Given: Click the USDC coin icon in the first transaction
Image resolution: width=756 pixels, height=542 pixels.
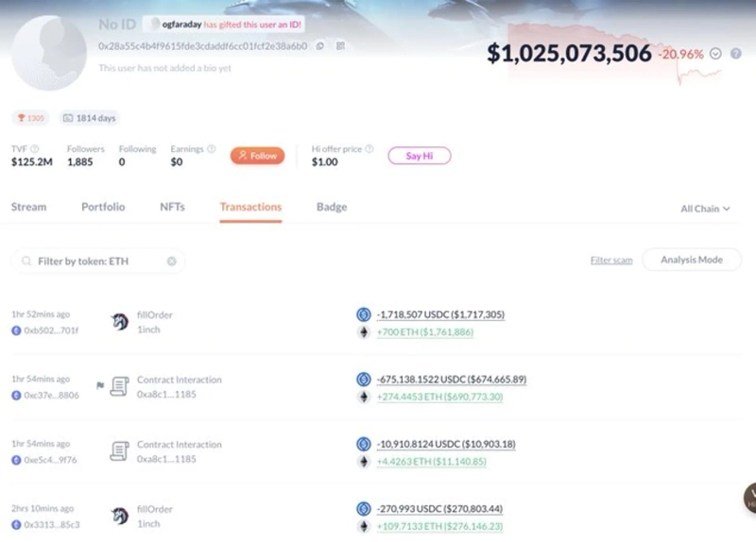Looking at the screenshot, I should [x=363, y=314].
